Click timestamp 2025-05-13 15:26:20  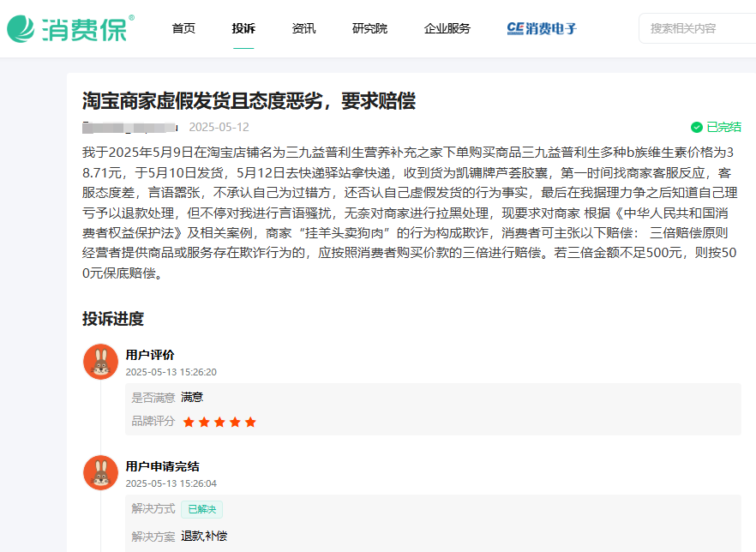[x=171, y=372]
